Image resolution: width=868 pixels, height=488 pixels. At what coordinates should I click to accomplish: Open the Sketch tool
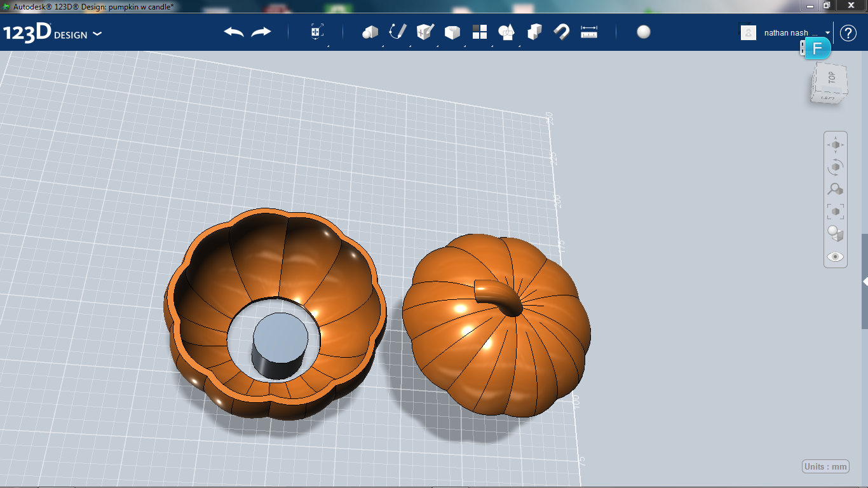397,32
